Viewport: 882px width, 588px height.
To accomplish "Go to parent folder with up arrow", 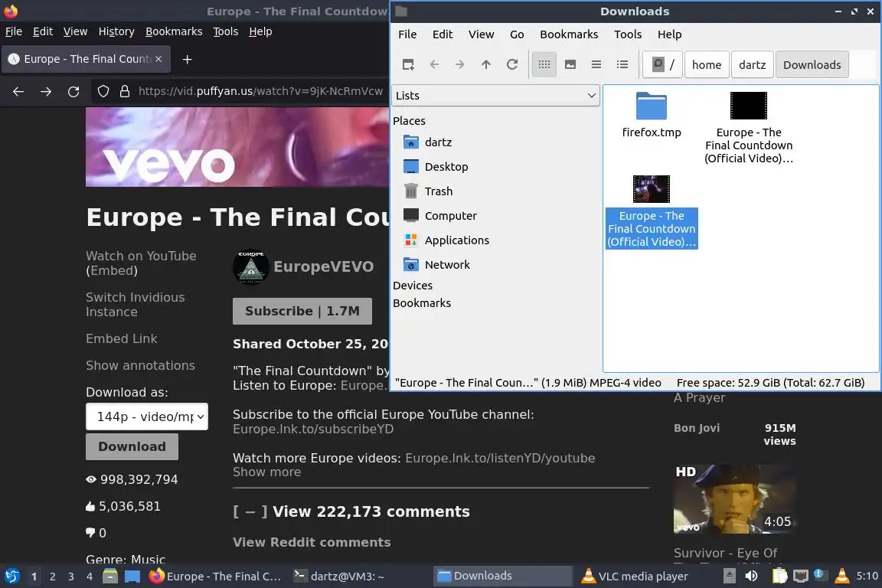I will coord(486,65).
